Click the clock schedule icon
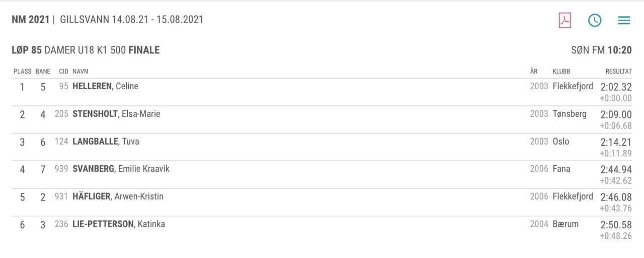The height and width of the screenshot is (258, 644). pyautogui.click(x=595, y=20)
